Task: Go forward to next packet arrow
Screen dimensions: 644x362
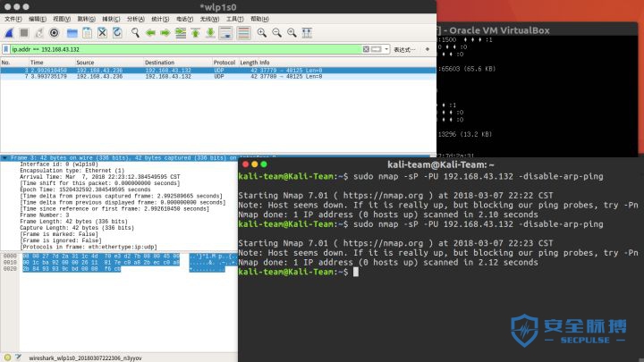Action: click(165, 33)
